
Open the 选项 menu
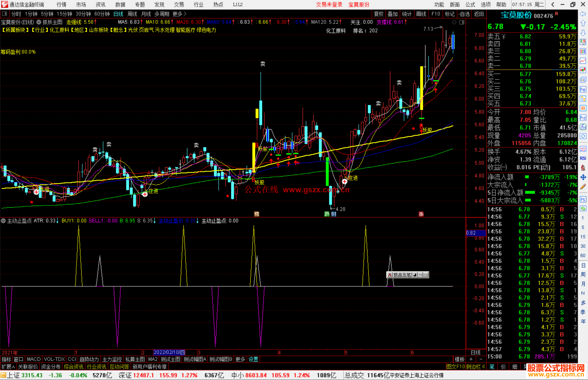point(486,5)
